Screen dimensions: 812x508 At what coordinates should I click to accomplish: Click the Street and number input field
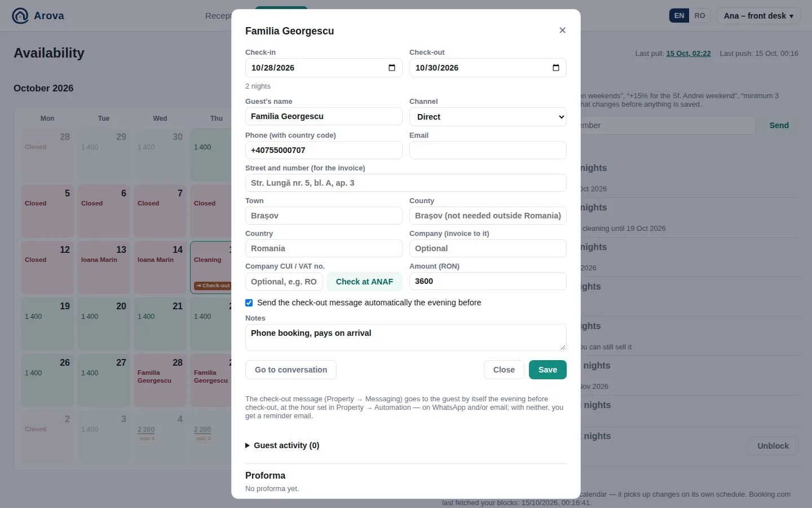tap(406, 183)
